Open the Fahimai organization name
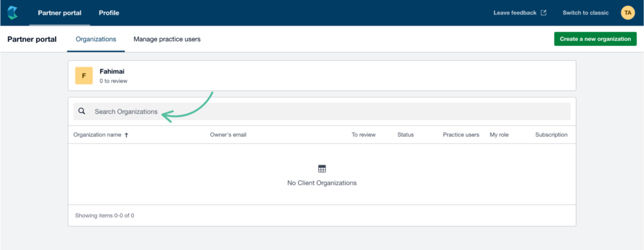Image resolution: width=644 pixels, height=250 pixels. click(112, 72)
